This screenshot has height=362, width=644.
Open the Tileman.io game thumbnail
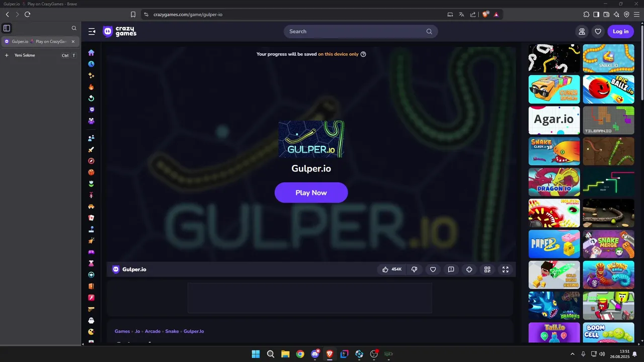608,120
